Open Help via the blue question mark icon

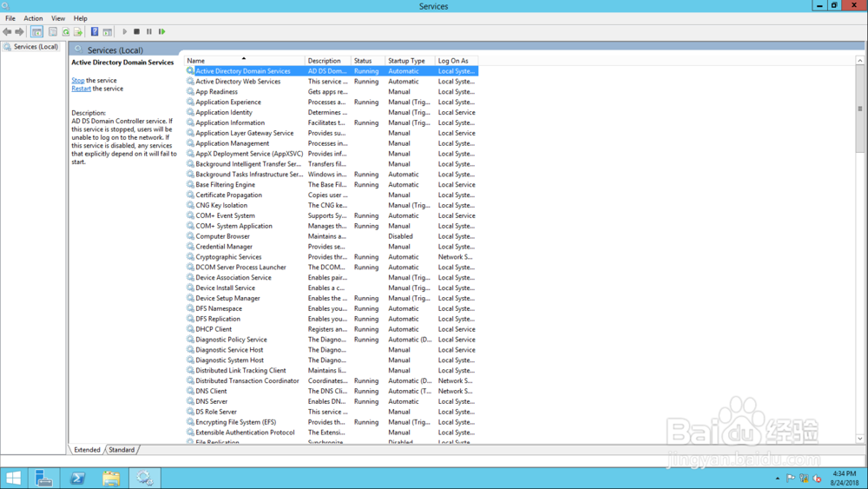point(95,31)
